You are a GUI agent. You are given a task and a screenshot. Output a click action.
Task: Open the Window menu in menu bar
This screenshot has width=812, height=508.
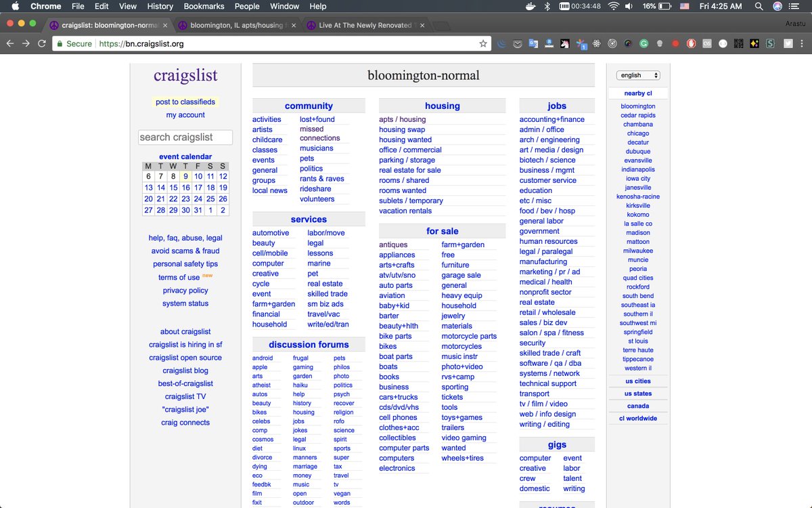pos(284,6)
